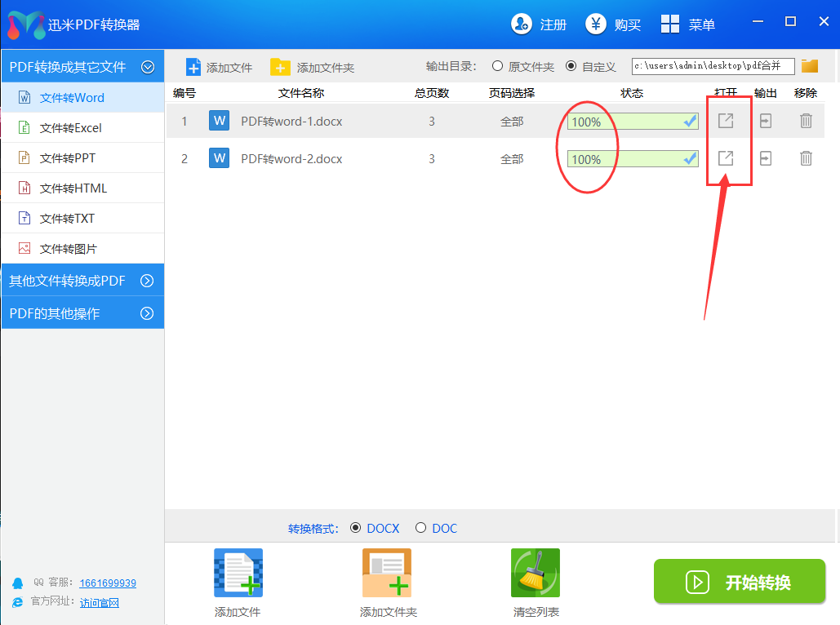The width and height of the screenshot is (840, 625).
Task: Click the large 清空列表 broom icon
Action: pyautogui.click(x=535, y=574)
